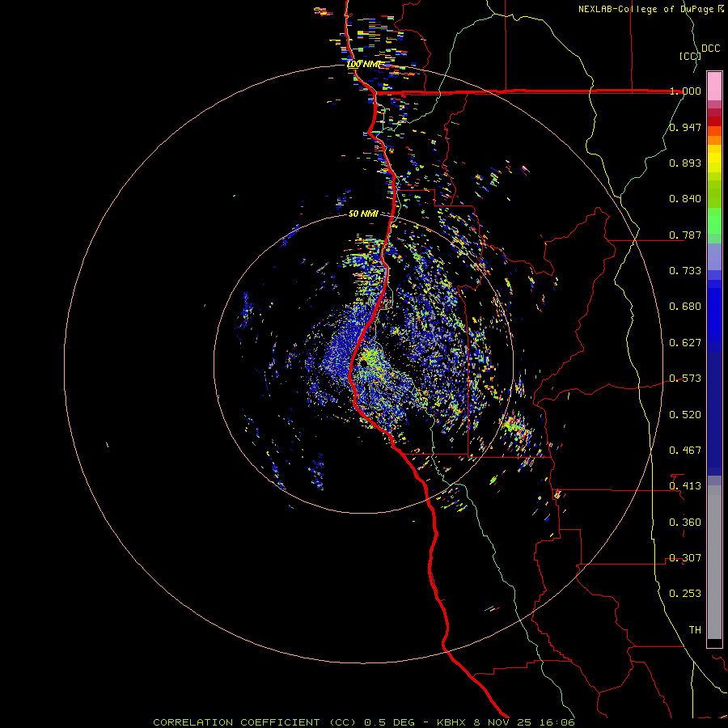Click the pink top segment of color bar

click(x=714, y=87)
